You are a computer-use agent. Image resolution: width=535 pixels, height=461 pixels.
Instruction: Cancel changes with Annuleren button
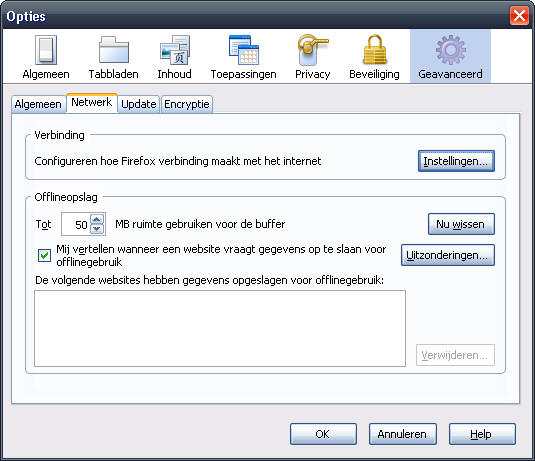point(403,434)
